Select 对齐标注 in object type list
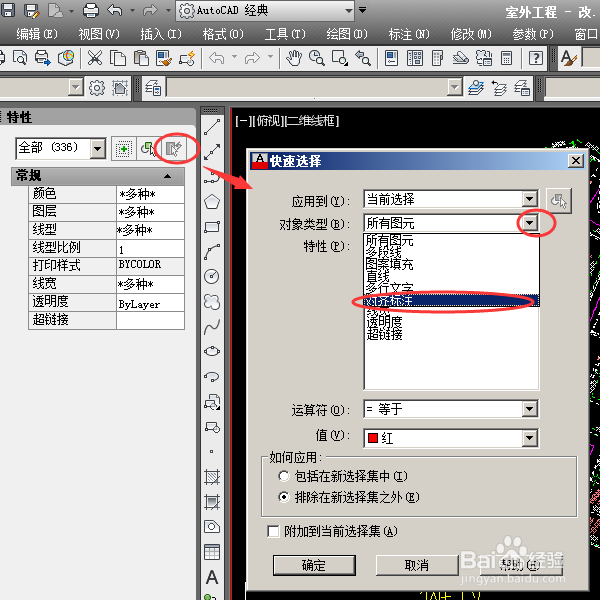 tap(451, 300)
